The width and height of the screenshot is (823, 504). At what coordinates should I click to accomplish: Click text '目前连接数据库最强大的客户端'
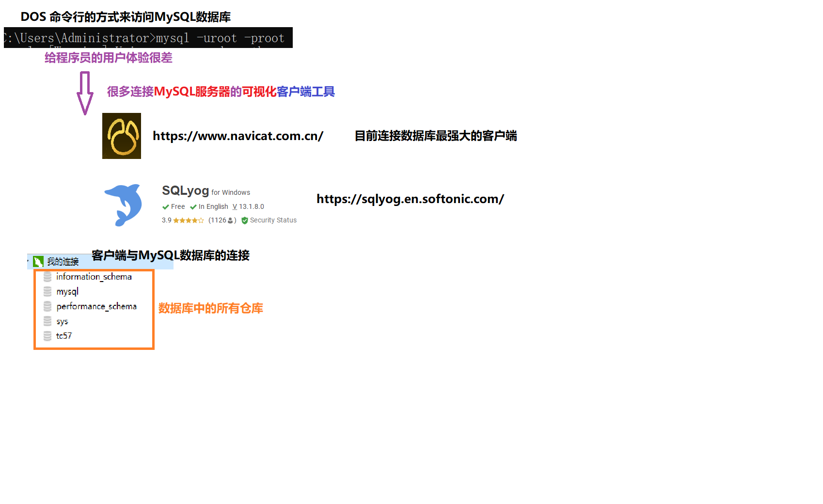[436, 136]
